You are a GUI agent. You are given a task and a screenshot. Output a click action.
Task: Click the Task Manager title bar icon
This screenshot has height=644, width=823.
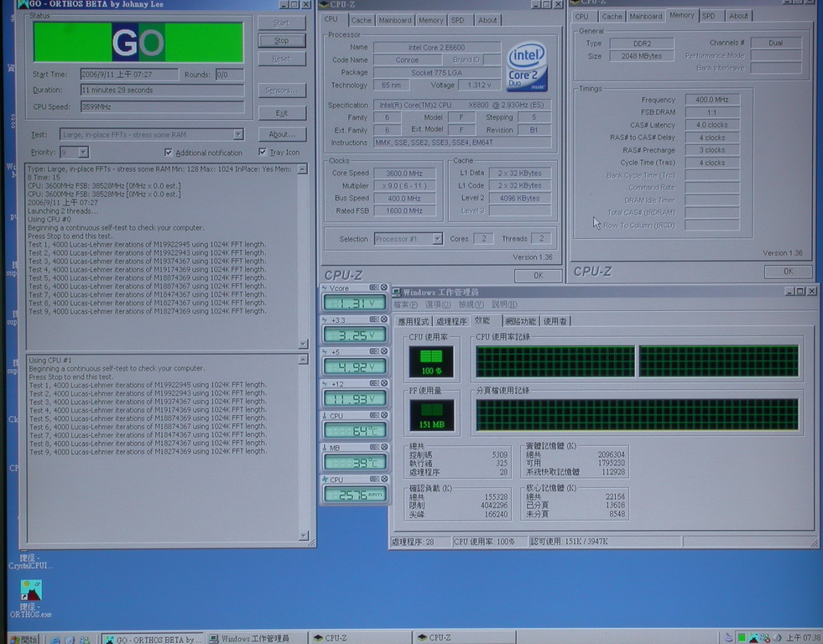pos(396,292)
